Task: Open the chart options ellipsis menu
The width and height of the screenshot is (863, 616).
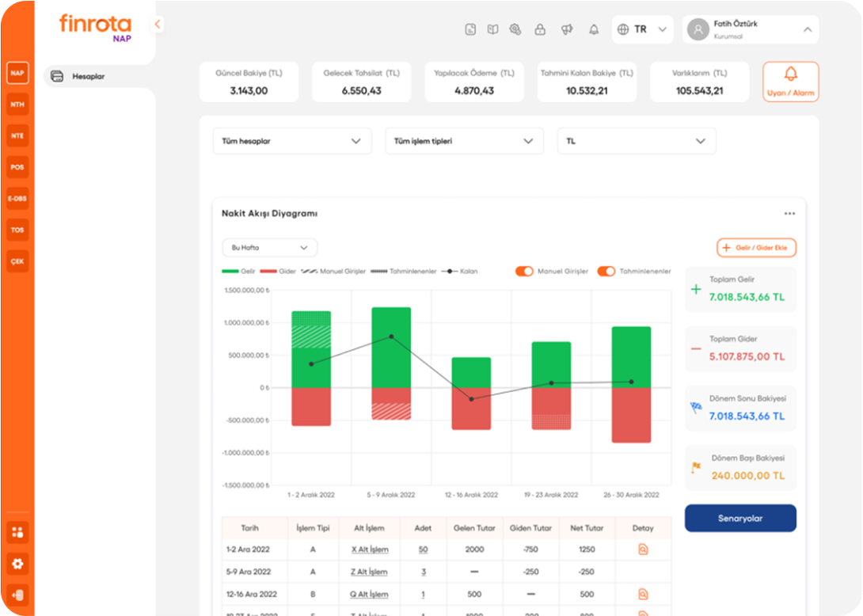Action: tap(789, 213)
